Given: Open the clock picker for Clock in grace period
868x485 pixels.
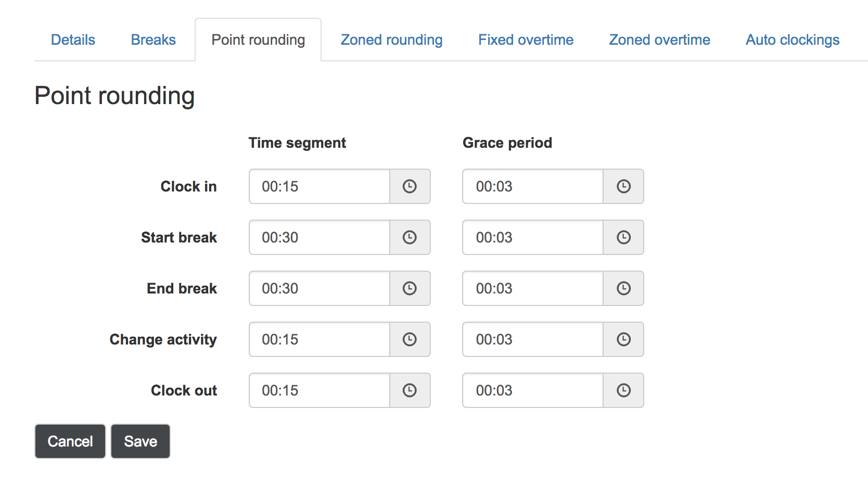Looking at the screenshot, I should tap(623, 186).
